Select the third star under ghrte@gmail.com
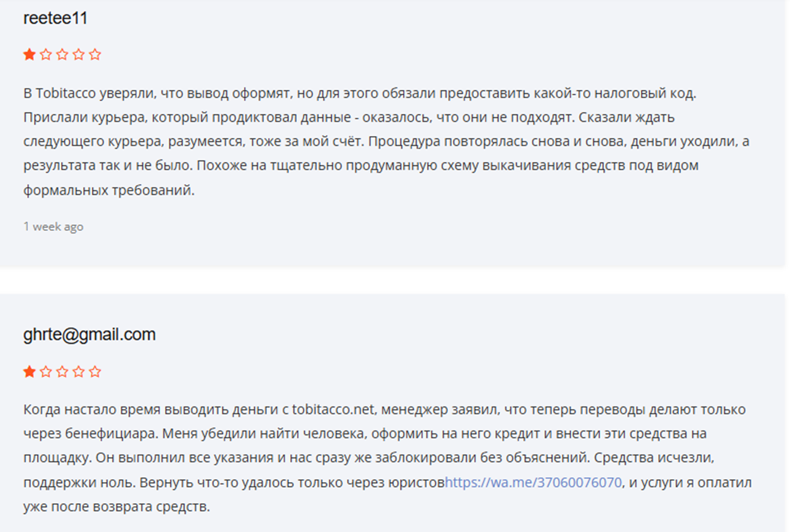Viewport: 790px width, 532px height. 62,372
